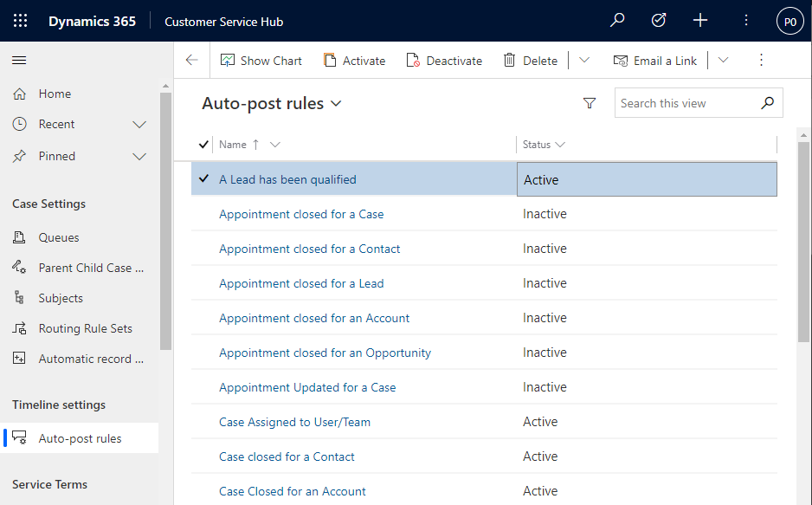Click the filter icon above the grid

tap(590, 102)
